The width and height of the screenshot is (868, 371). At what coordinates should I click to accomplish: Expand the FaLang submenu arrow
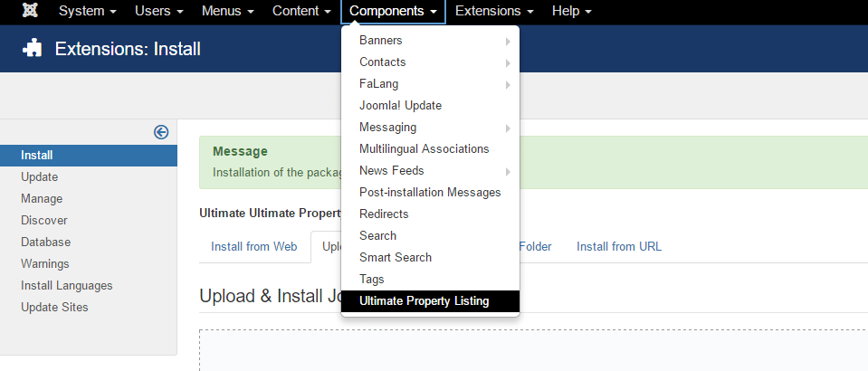click(x=508, y=85)
